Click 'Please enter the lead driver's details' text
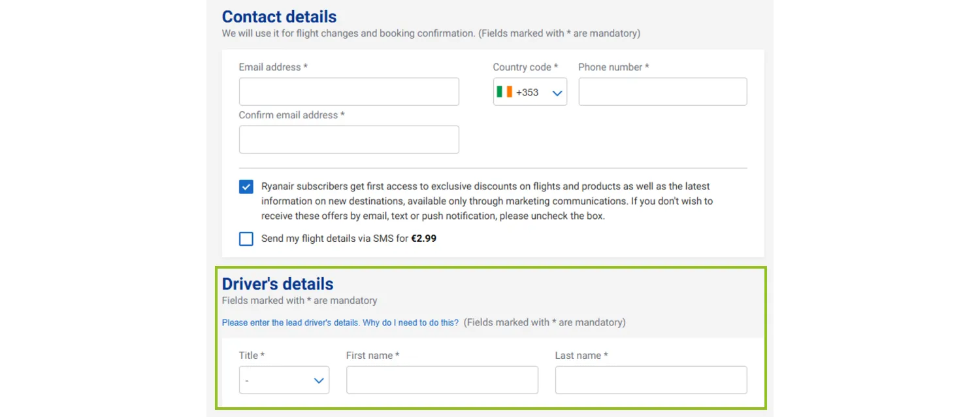The height and width of the screenshot is (417, 980). (x=290, y=322)
